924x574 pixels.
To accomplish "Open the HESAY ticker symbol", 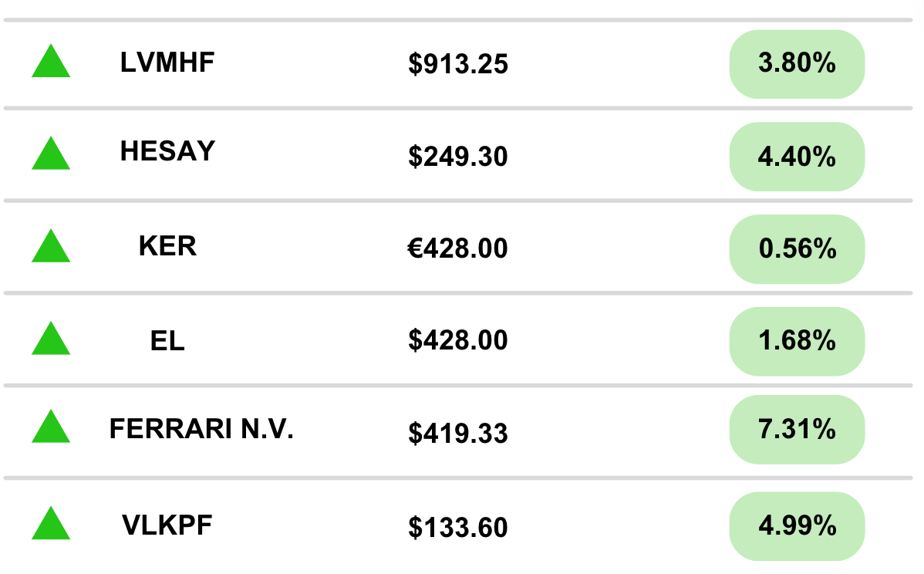I will click(x=167, y=151).
